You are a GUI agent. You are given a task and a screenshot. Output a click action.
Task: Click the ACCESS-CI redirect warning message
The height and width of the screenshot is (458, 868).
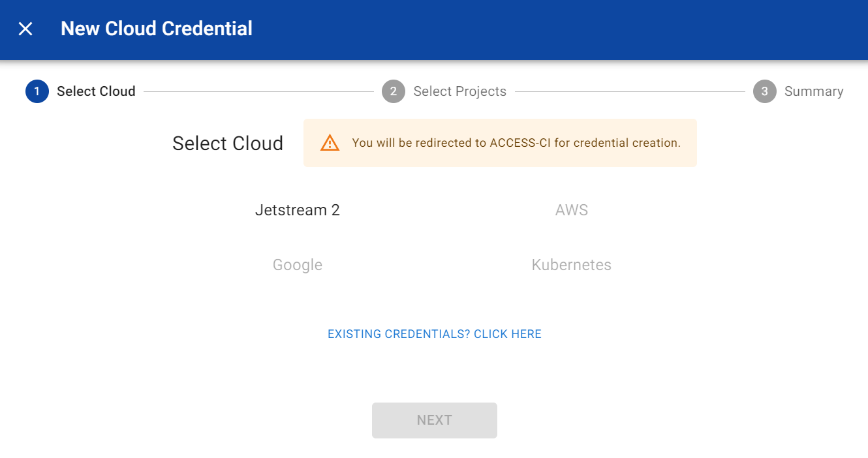tap(516, 143)
